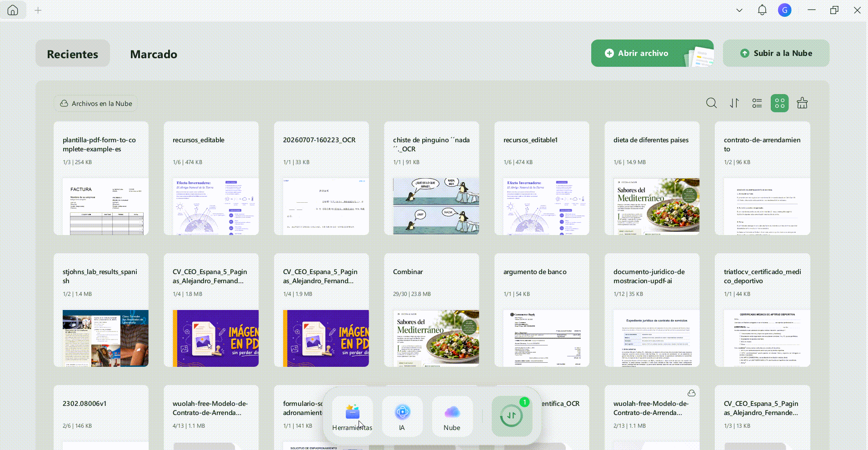The height and width of the screenshot is (450, 868).
Task: Click the Subir a la Nube button
Action: [x=776, y=53]
